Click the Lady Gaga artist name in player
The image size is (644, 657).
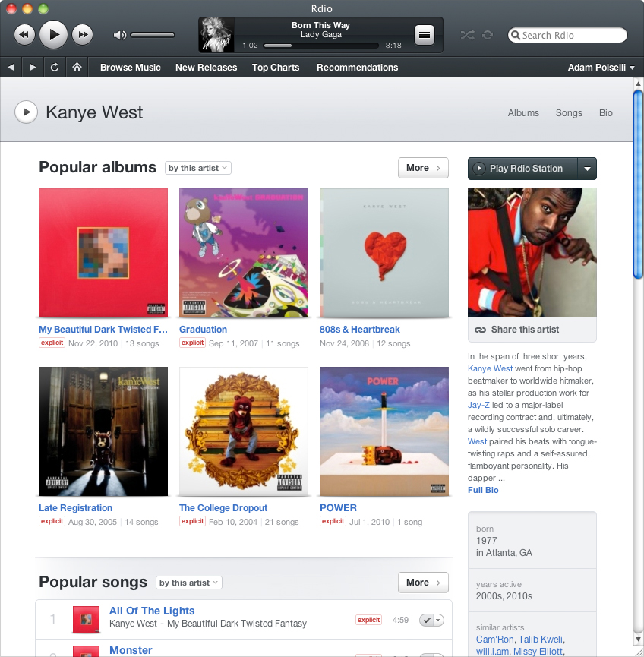coord(321,34)
